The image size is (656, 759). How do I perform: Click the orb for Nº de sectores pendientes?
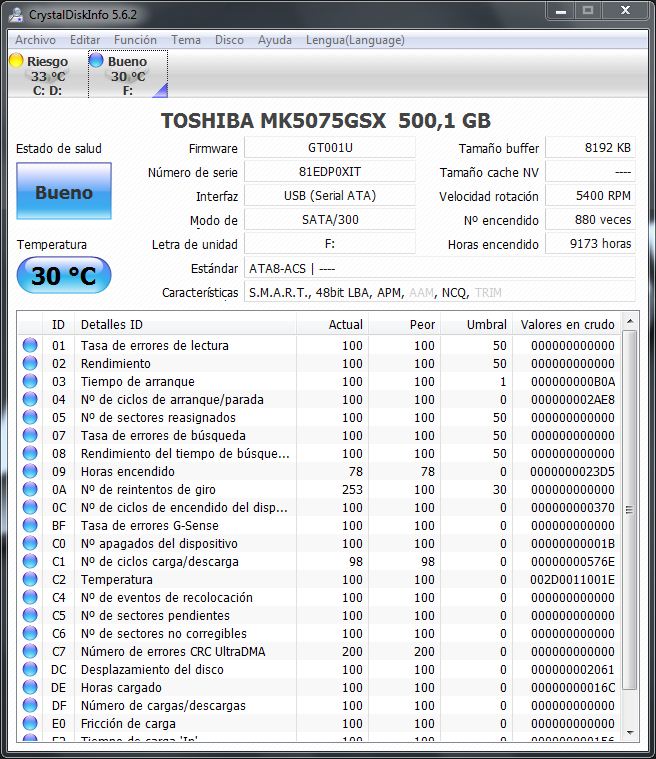30,615
